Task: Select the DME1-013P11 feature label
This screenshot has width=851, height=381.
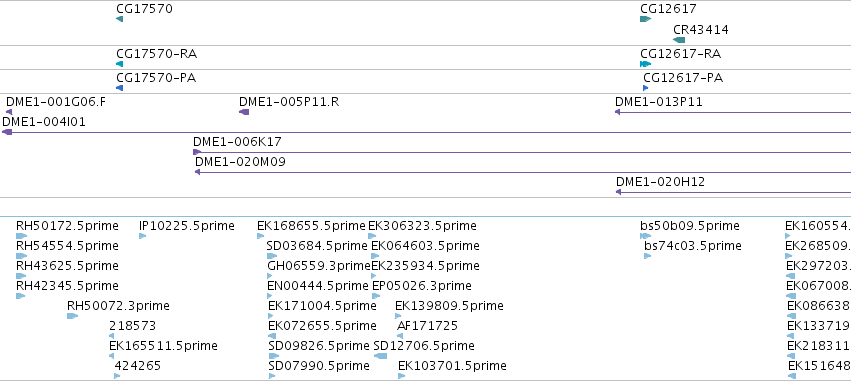Action: coord(659,101)
